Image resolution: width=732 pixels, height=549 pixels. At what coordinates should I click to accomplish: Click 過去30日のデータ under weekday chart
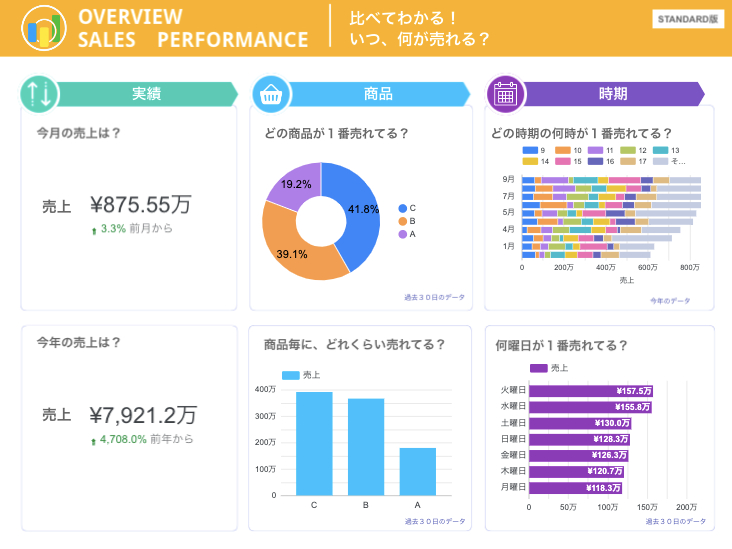[x=676, y=521]
